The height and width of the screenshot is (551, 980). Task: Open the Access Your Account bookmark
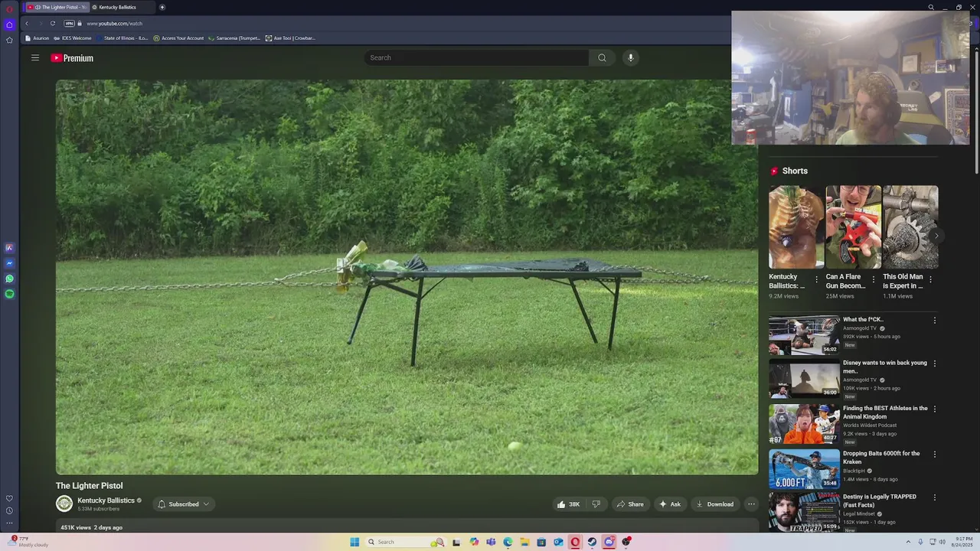pyautogui.click(x=178, y=38)
